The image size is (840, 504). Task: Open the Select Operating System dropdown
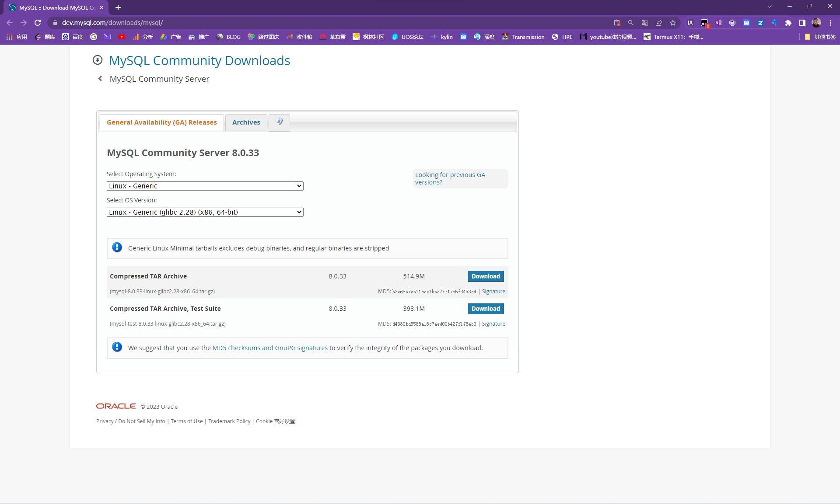tap(205, 186)
